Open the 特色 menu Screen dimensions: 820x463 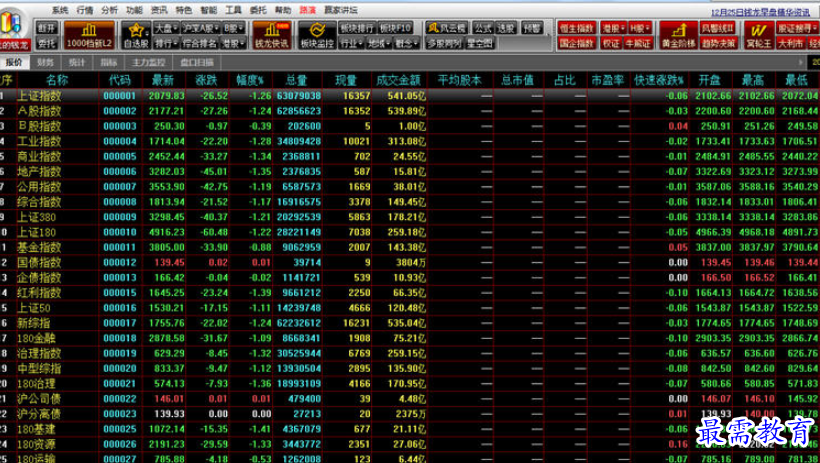tap(184, 10)
